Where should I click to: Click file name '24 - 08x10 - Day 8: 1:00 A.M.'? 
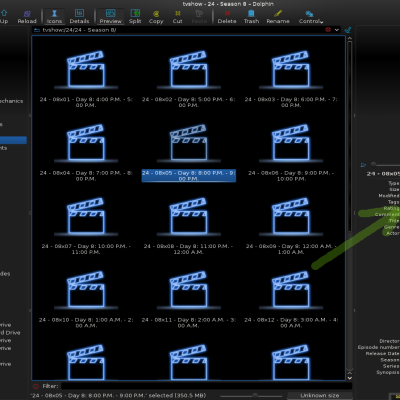click(x=86, y=322)
